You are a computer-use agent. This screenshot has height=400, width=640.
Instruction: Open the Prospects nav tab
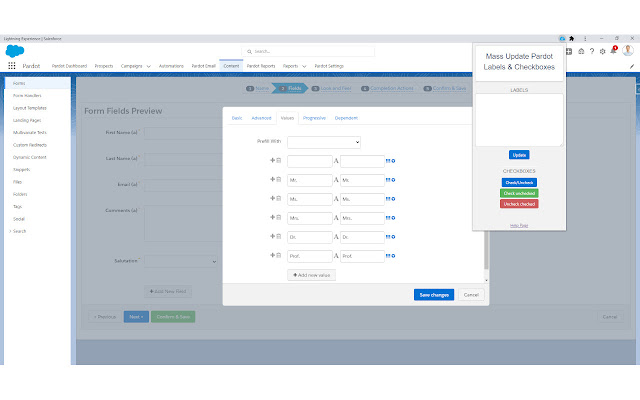coord(104,66)
